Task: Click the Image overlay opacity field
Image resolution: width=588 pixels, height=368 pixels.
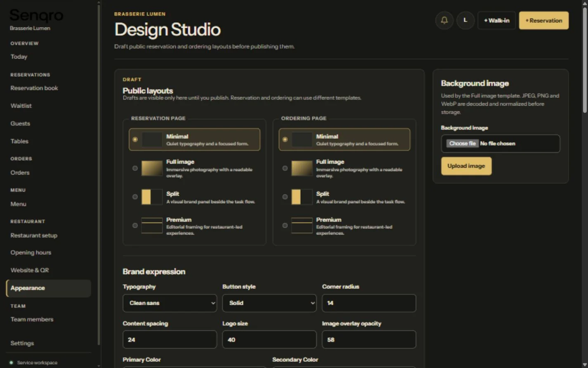Action: pos(369,340)
